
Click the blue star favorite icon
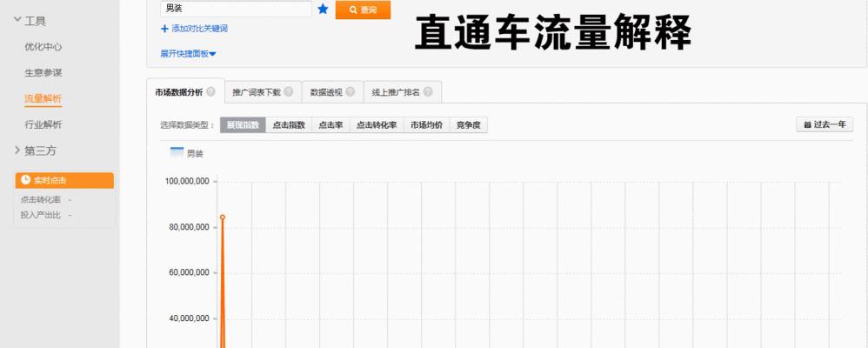(x=324, y=9)
